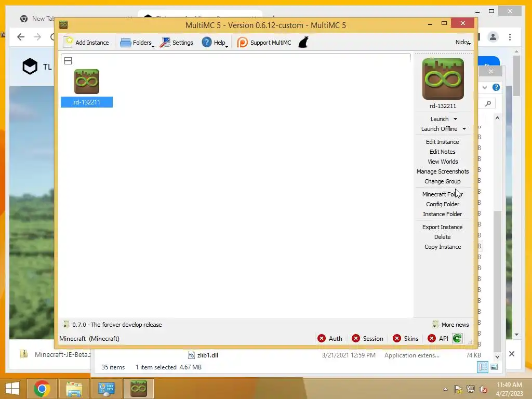This screenshot has width=532, height=399.
Task: Click the Add Instance toolbar button
Action: [x=86, y=43]
